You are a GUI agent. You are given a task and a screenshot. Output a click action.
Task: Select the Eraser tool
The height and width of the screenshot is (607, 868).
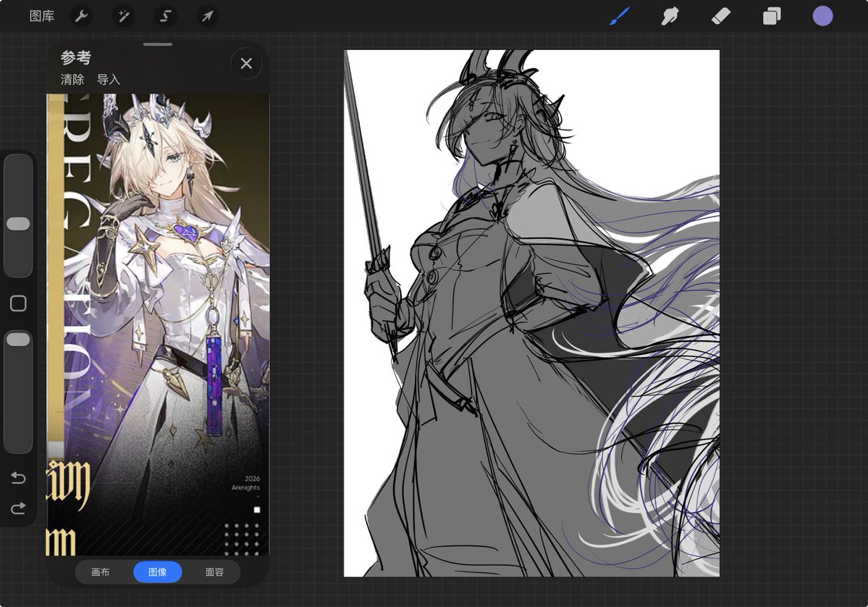pos(721,16)
